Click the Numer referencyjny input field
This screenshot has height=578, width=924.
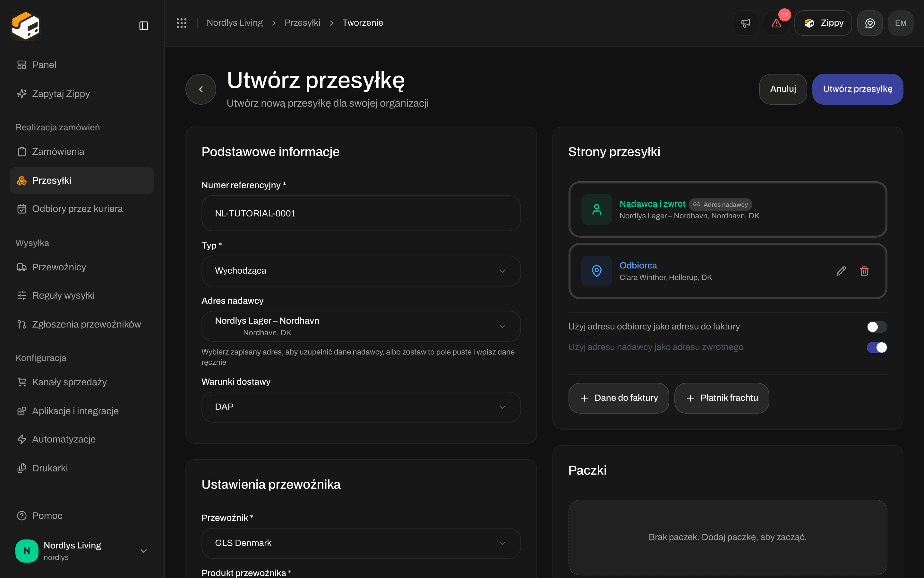pyautogui.click(x=361, y=213)
